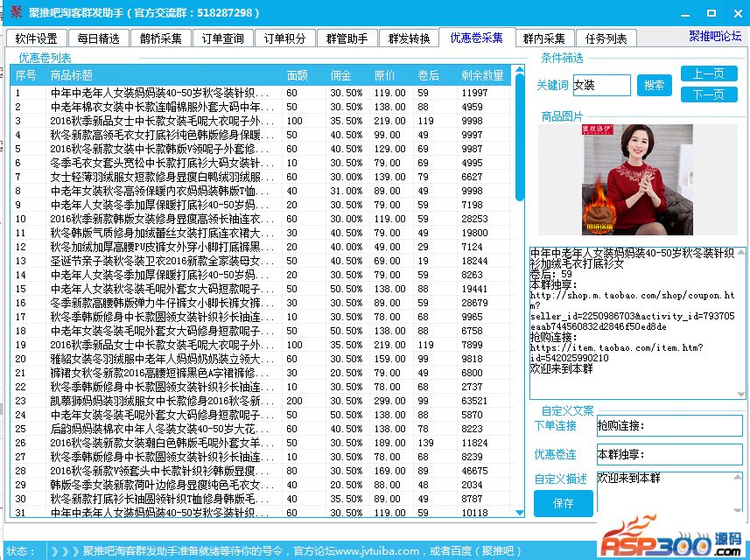The image size is (750, 560).
Task: Click the product image thumbnail
Action: coord(637,179)
